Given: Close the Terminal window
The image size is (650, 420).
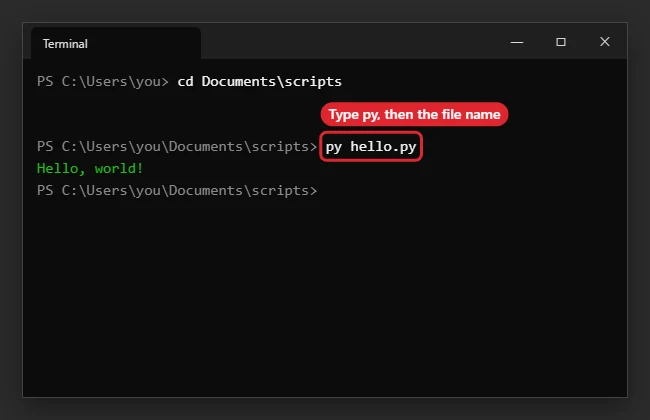Looking at the screenshot, I should pyautogui.click(x=604, y=41).
